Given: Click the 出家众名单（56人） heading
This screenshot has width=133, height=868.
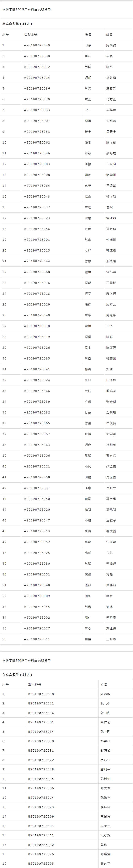Looking at the screenshot, I should [x=17, y=24].
